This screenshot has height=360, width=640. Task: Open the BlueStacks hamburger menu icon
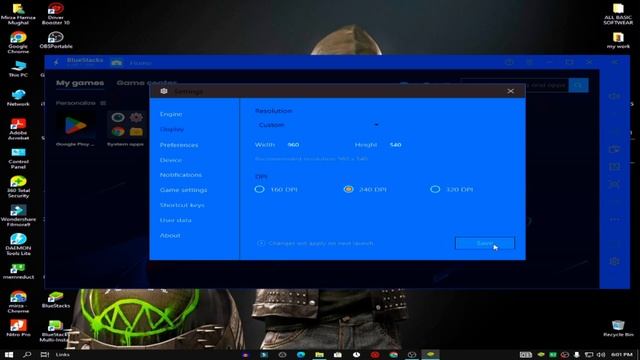tap(529, 62)
